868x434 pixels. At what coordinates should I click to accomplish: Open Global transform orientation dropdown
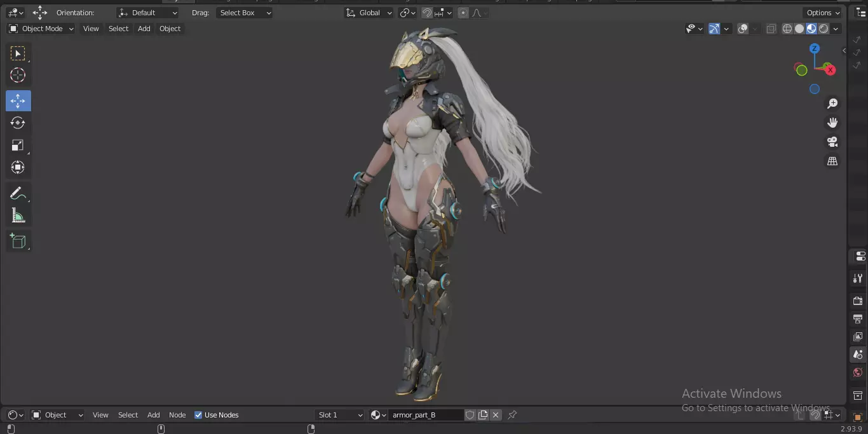click(x=369, y=13)
